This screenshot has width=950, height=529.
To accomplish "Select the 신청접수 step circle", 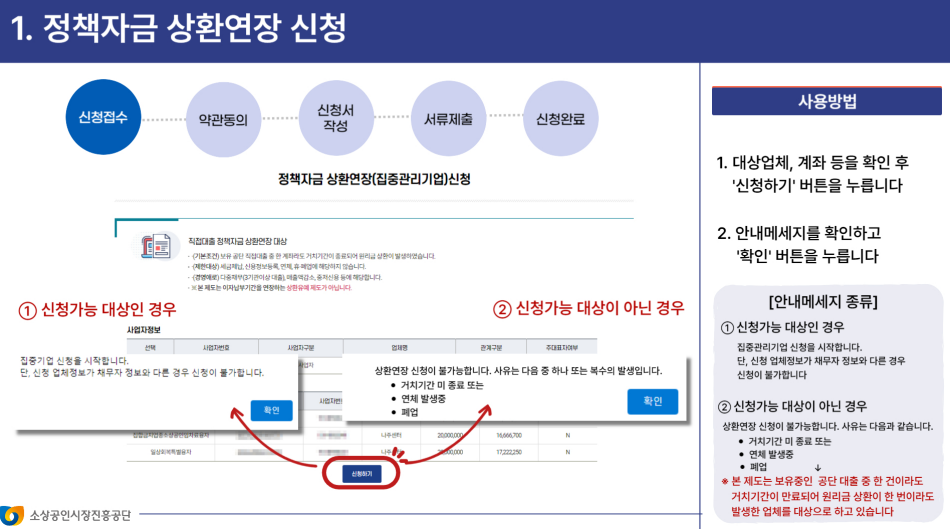I will [x=103, y=117].
